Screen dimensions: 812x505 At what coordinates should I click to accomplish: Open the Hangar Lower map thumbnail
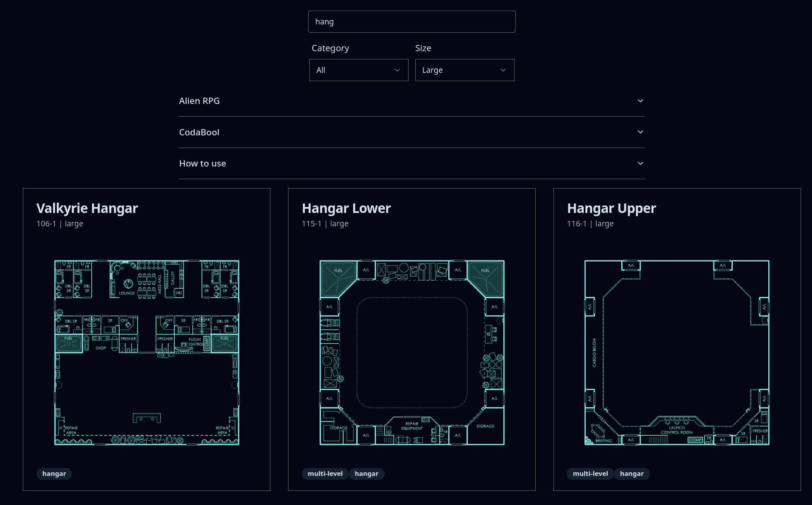pyautogui.click(x=412, y=352)
